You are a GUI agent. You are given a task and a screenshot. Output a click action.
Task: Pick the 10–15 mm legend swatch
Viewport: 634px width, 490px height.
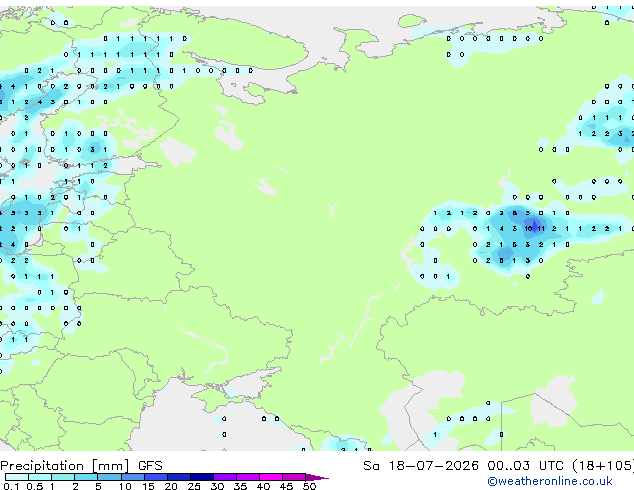(132, 477)
